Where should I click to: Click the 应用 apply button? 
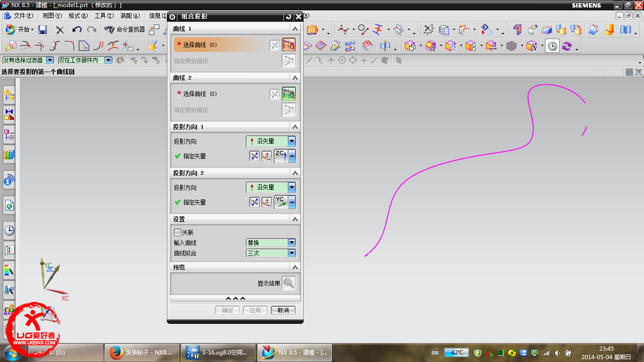(x=256, y=310)
